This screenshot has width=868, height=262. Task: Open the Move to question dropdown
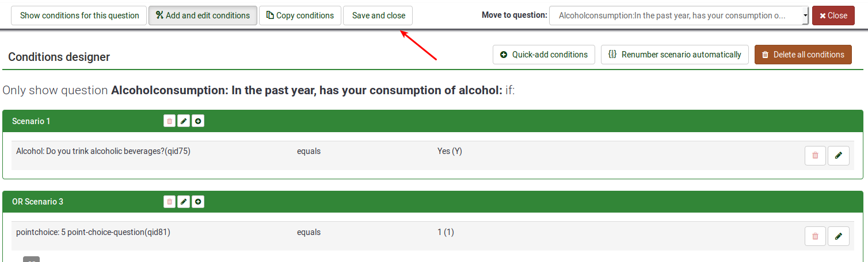tap(679, 16)
